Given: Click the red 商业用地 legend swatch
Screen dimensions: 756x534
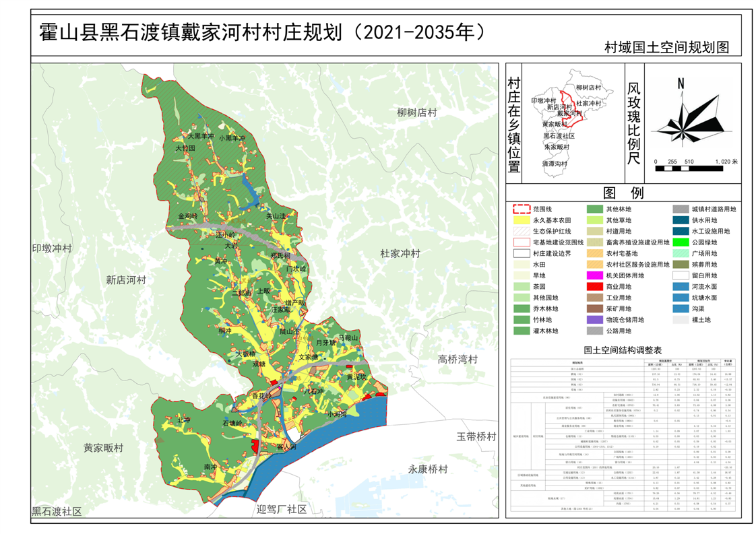Looking at the screenshot, I should pos(594,287).
